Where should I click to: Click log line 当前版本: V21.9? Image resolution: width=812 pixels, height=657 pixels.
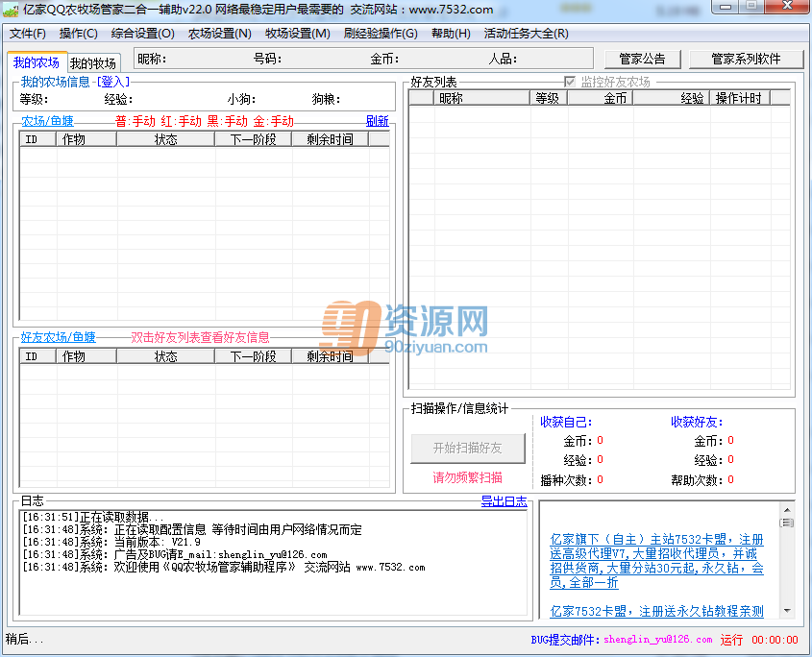pos(111,542)
